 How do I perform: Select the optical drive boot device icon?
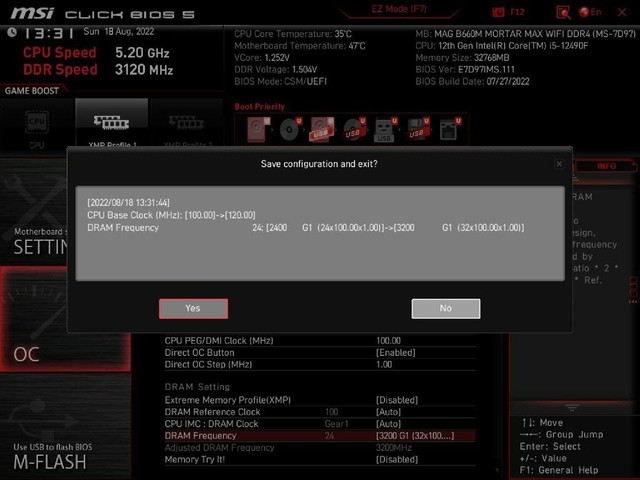tap(290, 129)
